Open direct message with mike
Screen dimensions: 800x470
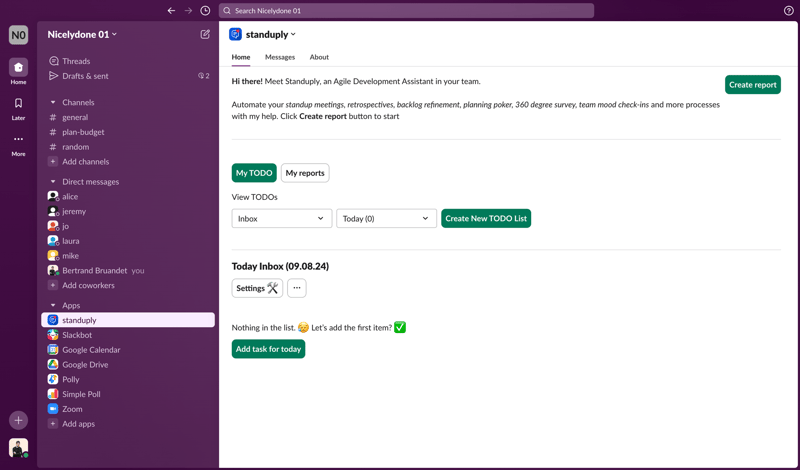[x=128, y=255]
